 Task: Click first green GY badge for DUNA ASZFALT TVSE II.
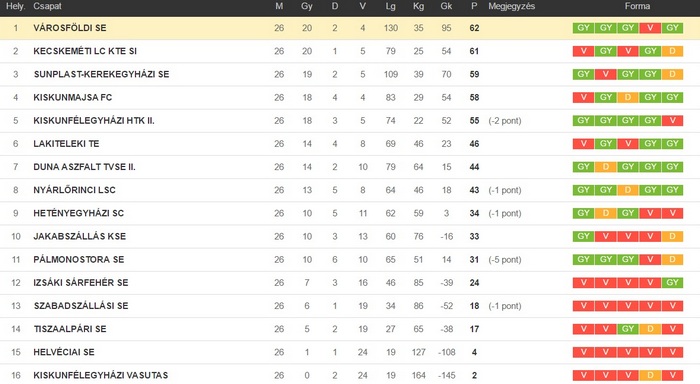point(583,167)
